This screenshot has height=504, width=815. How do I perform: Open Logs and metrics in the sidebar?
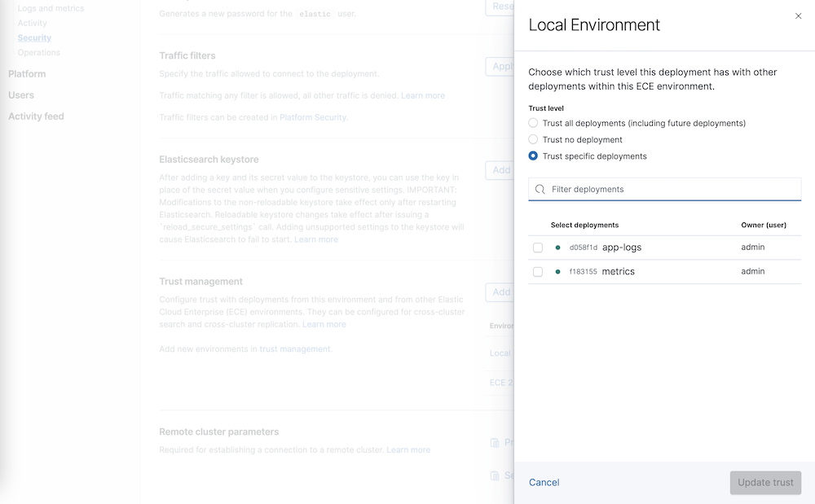coord(51,8)
